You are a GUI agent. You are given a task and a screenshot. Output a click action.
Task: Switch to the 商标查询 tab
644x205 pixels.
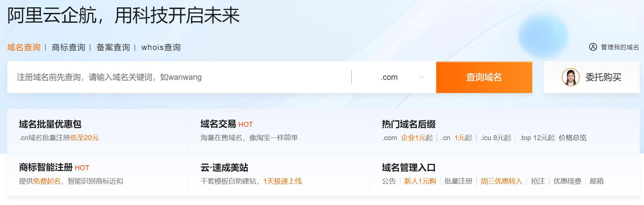coord(68,47)
